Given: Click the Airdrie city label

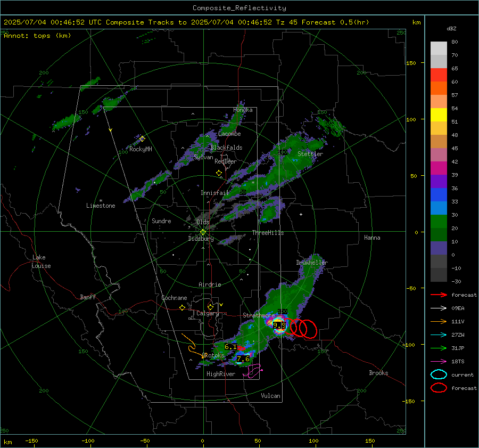Looking at the screenshot, I should tap(210, 284).
